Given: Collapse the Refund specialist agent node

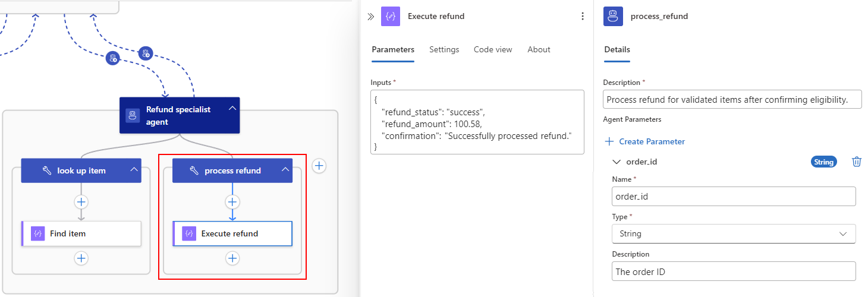Looking at the screenshot, I should tap(232, 109).
